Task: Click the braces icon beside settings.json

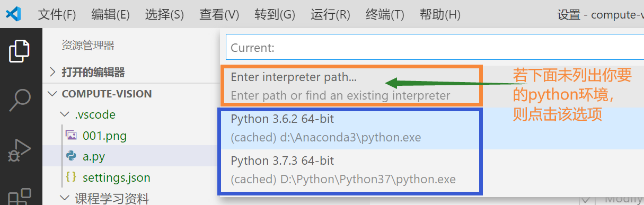Action: click(x=70, y=177)
